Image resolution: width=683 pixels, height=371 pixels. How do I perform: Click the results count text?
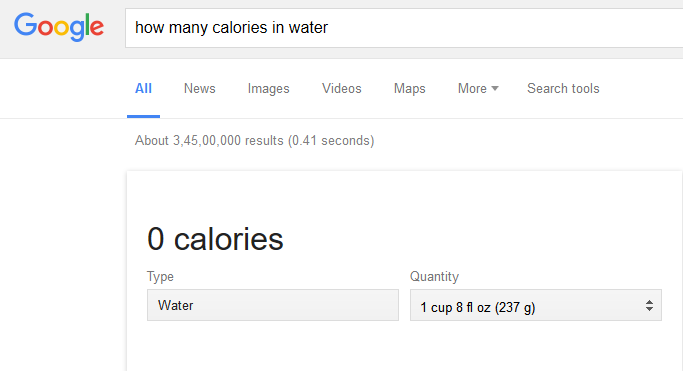[x=254, y=141]
